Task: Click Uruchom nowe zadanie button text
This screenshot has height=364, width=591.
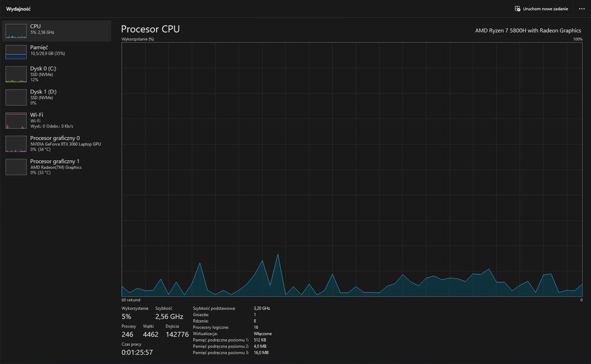Action: pyautogui.click(x=545, y=9)
